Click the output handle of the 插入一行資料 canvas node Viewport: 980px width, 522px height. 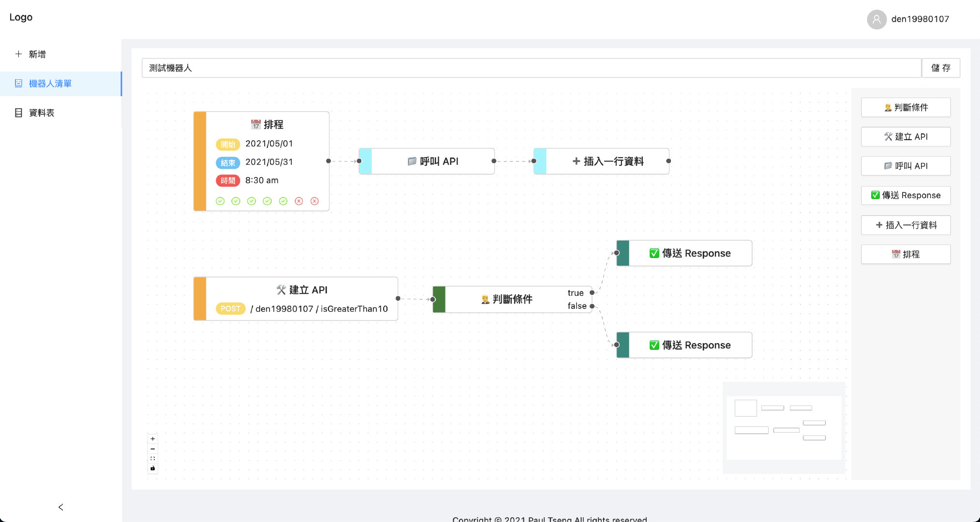click(x=668, y=161)
